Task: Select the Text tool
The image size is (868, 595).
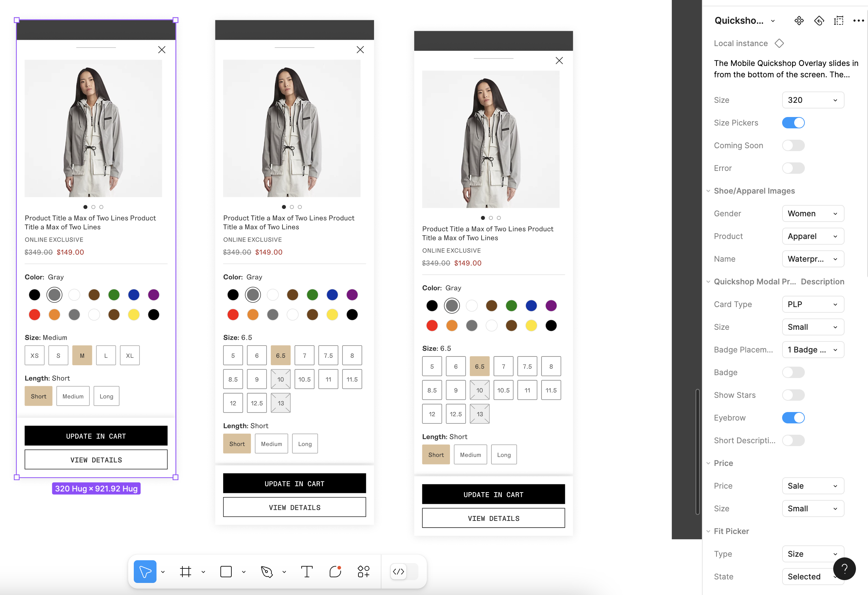Action: tap(307, 572)
